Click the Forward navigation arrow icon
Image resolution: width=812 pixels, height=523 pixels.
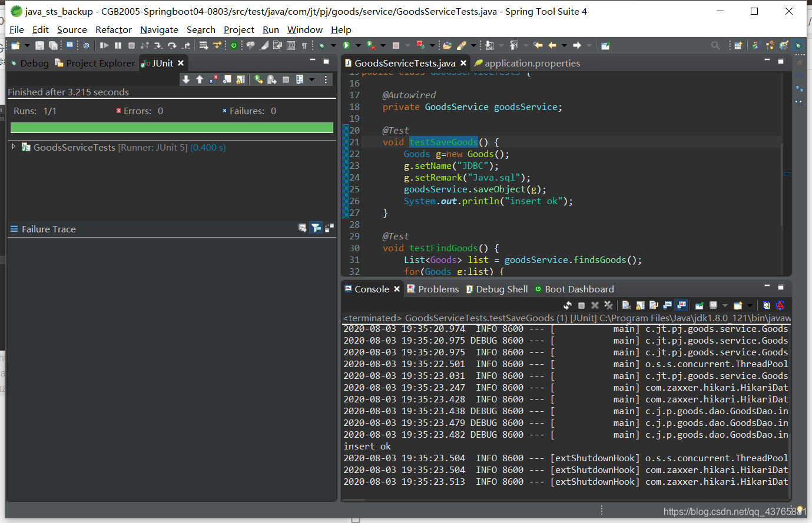[577, 45]
